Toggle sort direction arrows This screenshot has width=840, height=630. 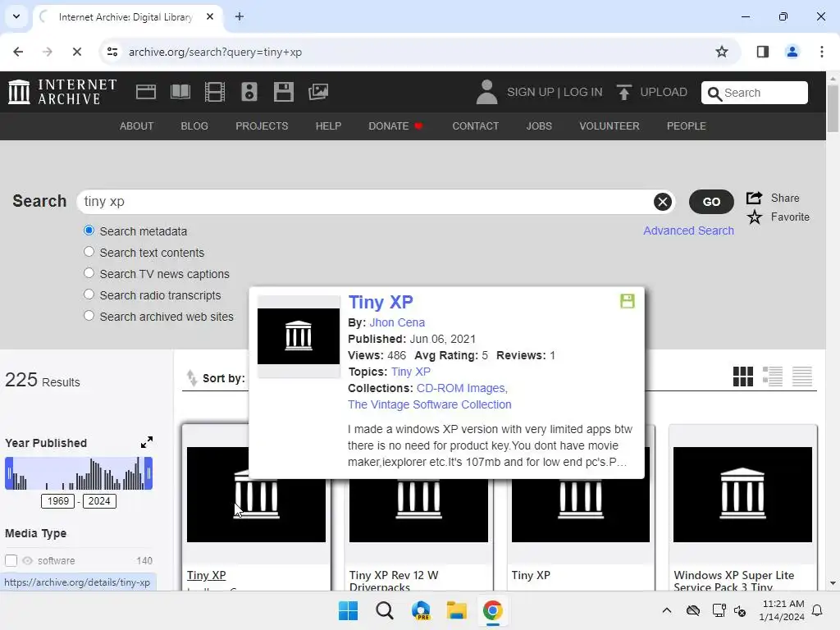point(192,377)
